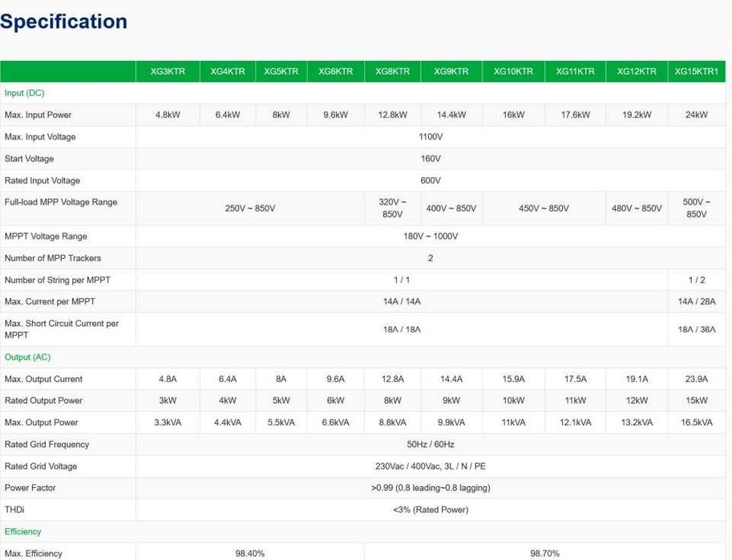Select the XG6KTR column header
This screenshot has width=732, height=560.
pos(336,71)
